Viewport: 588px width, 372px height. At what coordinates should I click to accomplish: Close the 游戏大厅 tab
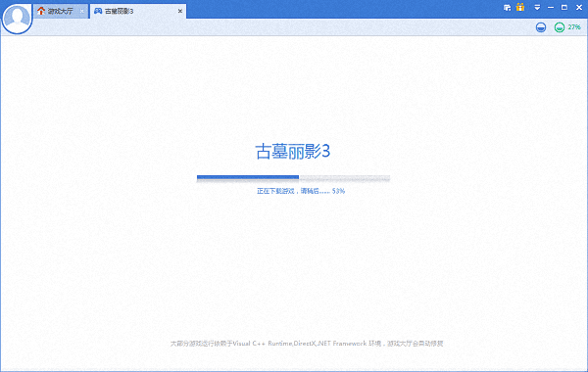click(x=81, y=11)
